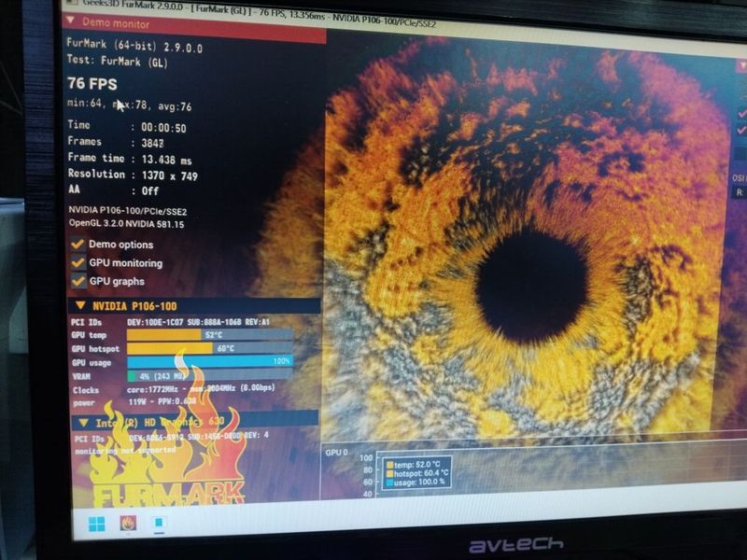Click the Time value 00:00:50
Viewport: 747px width, 560px height.
(x=163, y=128)
